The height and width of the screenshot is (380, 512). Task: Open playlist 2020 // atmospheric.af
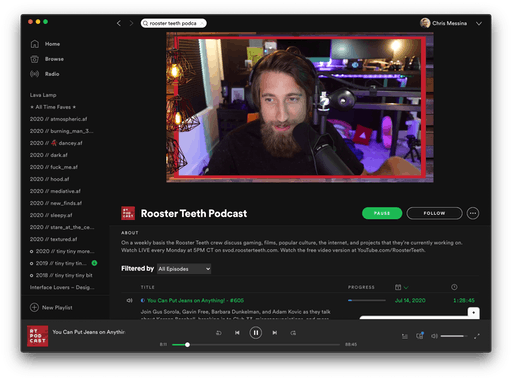pos(58,119)
